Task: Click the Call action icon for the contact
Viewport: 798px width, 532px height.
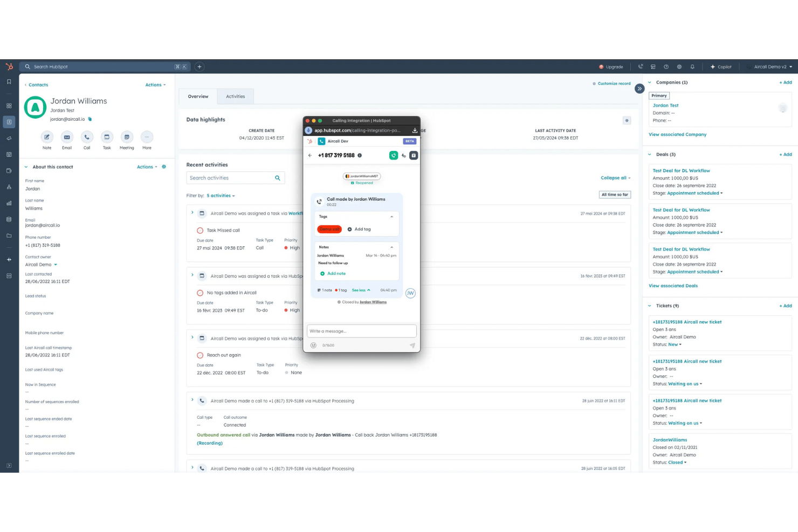Action: coord(87,137)
